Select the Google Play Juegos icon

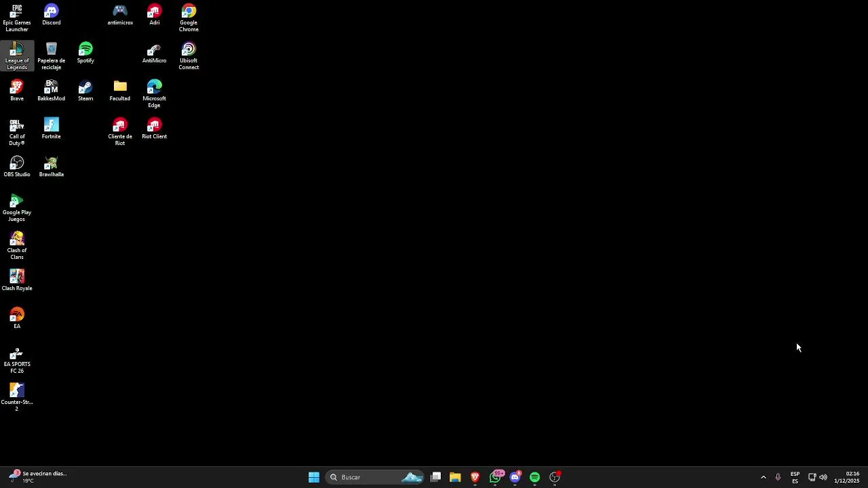[17, 208]
